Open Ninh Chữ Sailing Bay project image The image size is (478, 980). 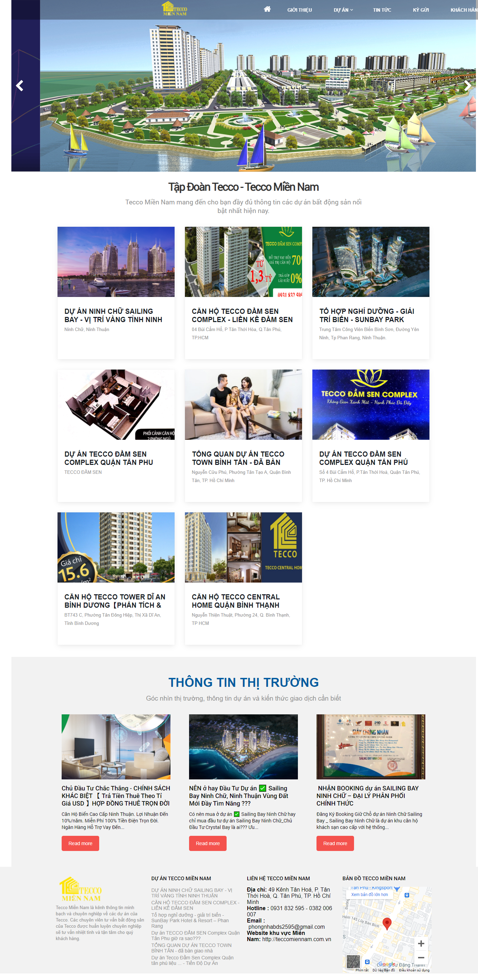[116, 262]
